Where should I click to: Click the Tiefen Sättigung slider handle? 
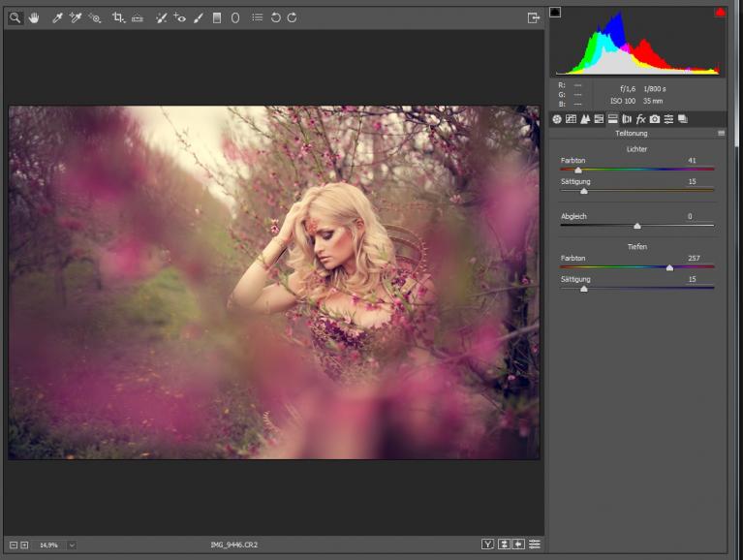tap(584, 289)
